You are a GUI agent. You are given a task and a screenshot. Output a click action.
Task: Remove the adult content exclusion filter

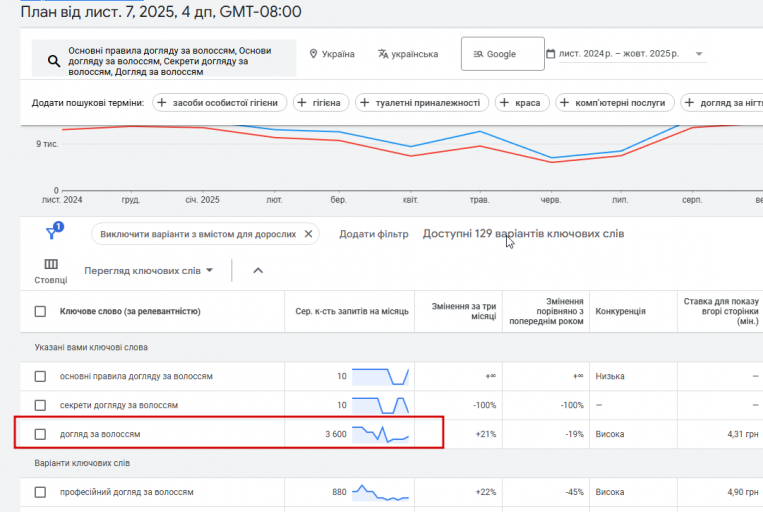[x=309, y=234]
